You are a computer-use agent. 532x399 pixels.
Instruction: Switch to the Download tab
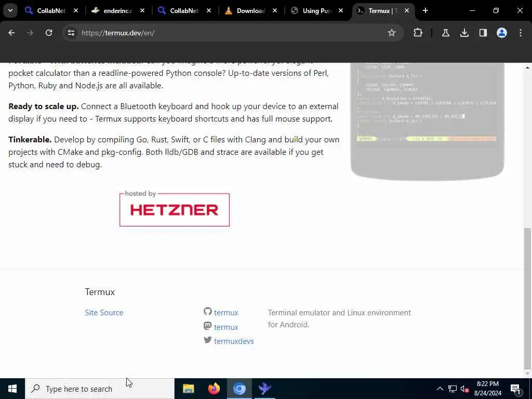tap(251, 10)
